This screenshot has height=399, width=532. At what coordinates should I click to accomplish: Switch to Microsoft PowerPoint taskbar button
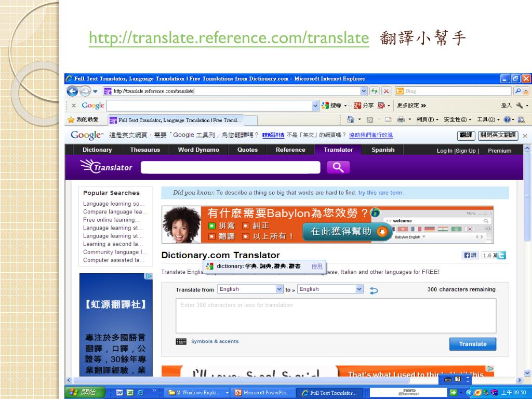point(263,393)
